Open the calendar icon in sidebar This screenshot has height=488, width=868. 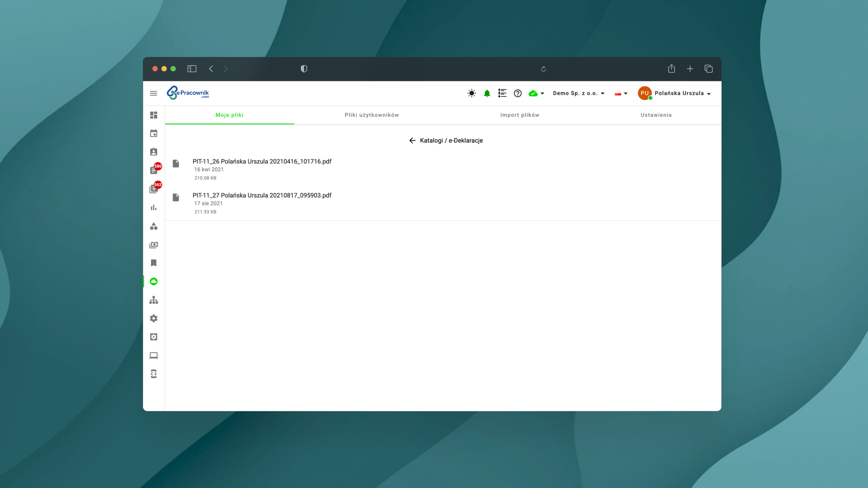pos(154,133)
